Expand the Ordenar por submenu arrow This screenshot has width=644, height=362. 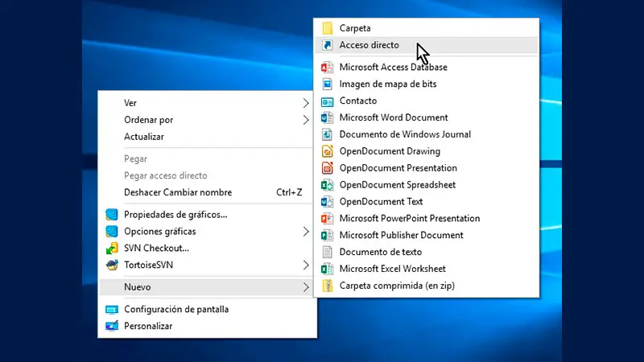click(306, 120)
